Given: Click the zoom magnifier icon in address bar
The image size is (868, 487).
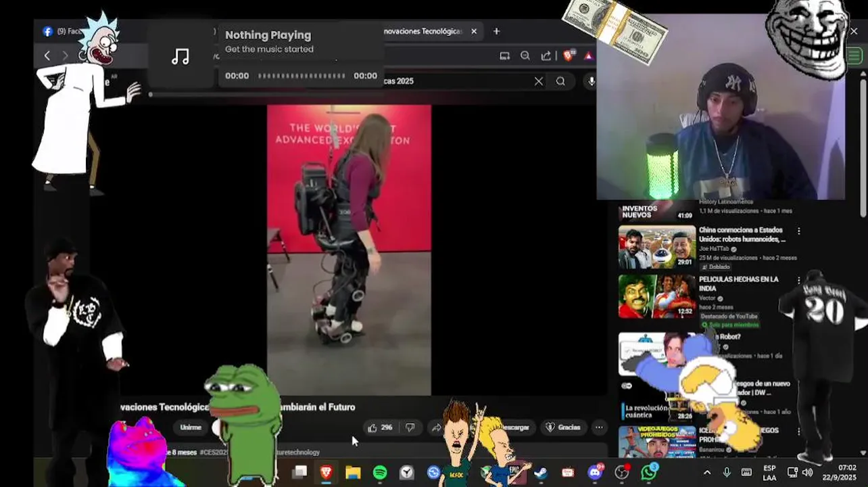Looking at the screenshot, I should 525,56.
